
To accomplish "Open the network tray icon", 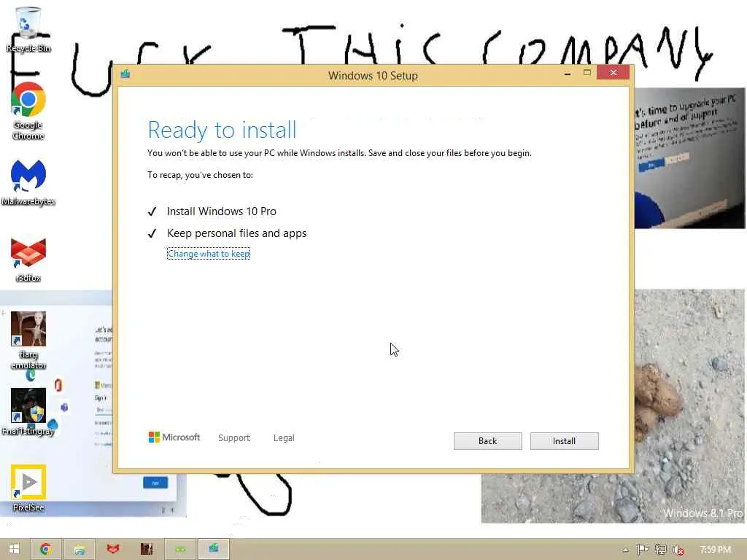I will (x=660, y=550).
